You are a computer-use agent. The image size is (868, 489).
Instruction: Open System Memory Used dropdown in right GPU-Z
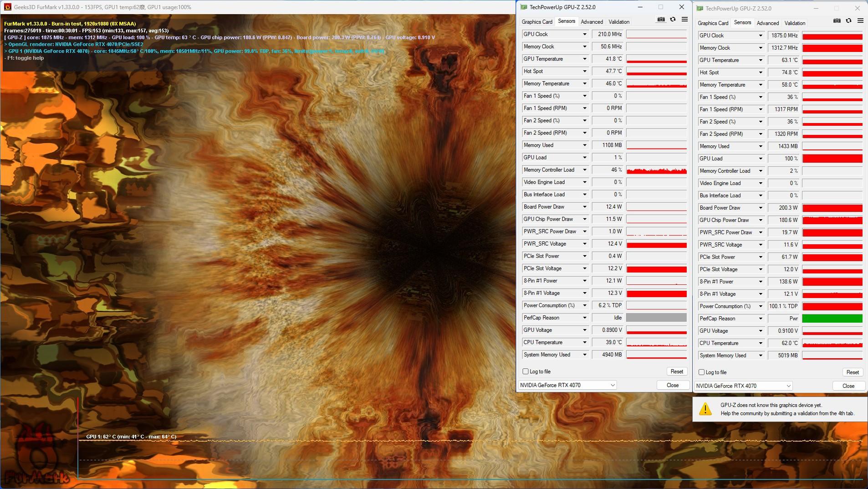coord(761,355)
